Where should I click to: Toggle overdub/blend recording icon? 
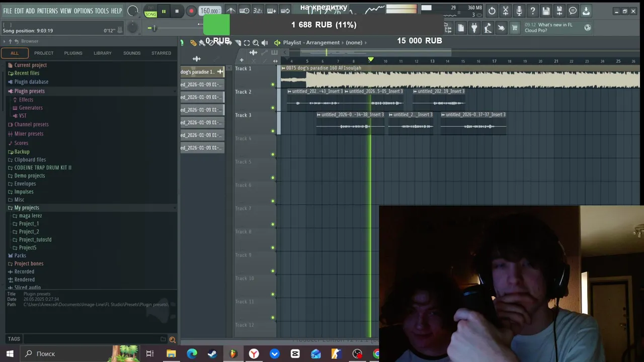tap(271, 11)
